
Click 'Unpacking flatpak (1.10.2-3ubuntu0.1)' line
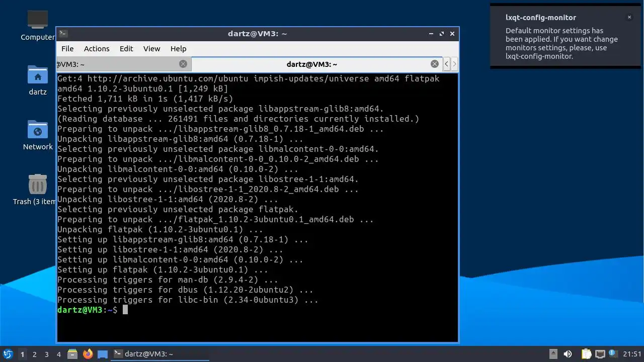click(160, 230)
